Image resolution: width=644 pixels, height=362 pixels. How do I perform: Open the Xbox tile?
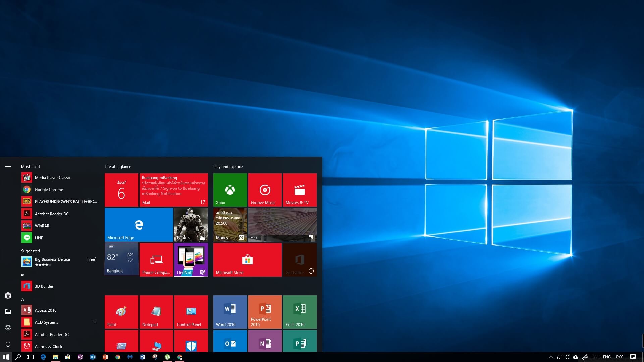[x=230, y=190]
